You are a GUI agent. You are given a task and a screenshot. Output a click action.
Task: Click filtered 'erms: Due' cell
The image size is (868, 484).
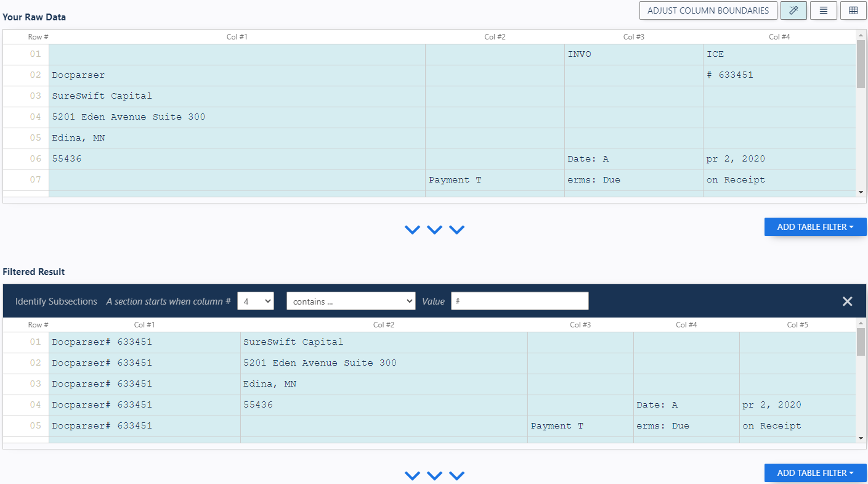[x=686, y=426]
